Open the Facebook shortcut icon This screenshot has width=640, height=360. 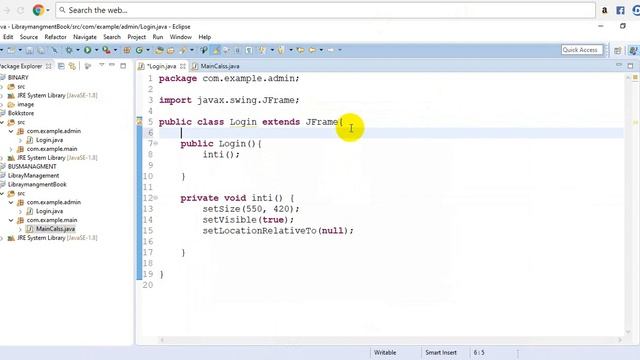620,10
